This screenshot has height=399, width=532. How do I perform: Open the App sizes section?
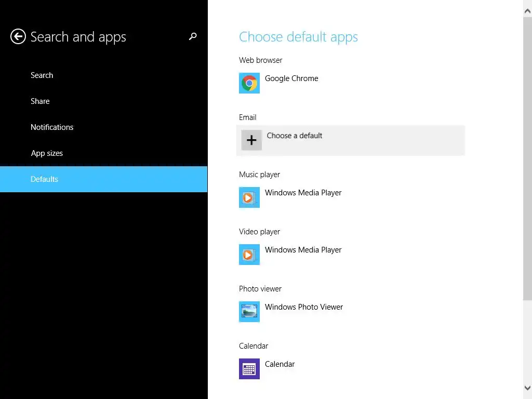[103, 153]
